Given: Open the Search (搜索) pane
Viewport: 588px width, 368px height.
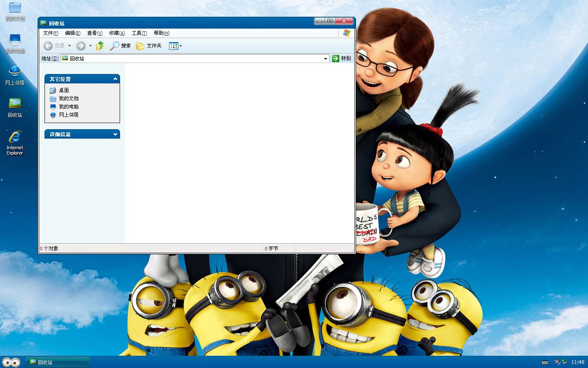Looking at the screenshot, I should 120,46.
